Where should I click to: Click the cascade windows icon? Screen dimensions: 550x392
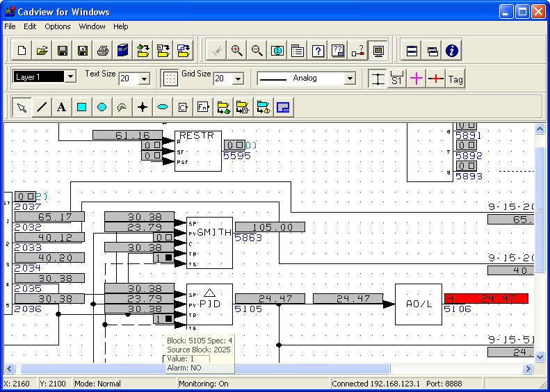(432, 51)
